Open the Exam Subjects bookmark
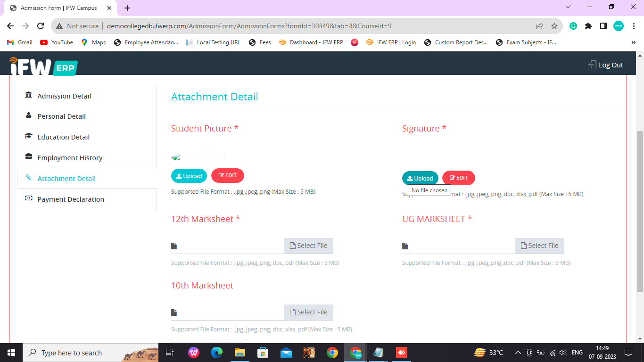The height and width of the screenshot is (362, 644). coord(526,42)
